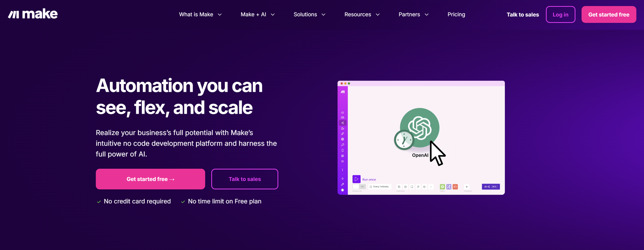The width and height of the screenshot is (644, 250).
Task: Click the Make logo in the header
Action: (33, 14)
